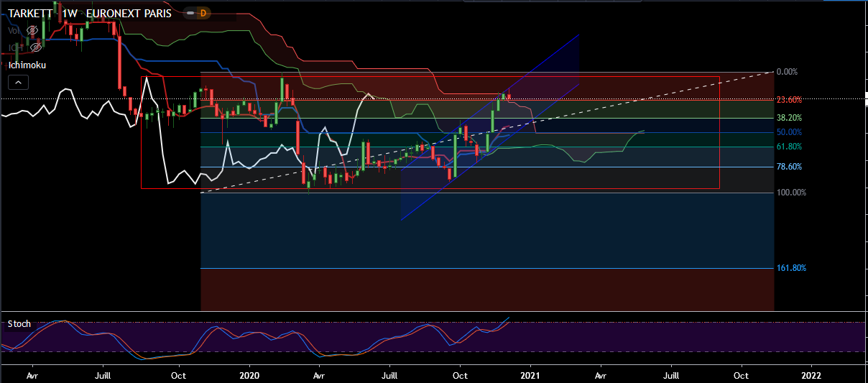Click the 161.80% Fibonacci level label

(x=791, y=268)
